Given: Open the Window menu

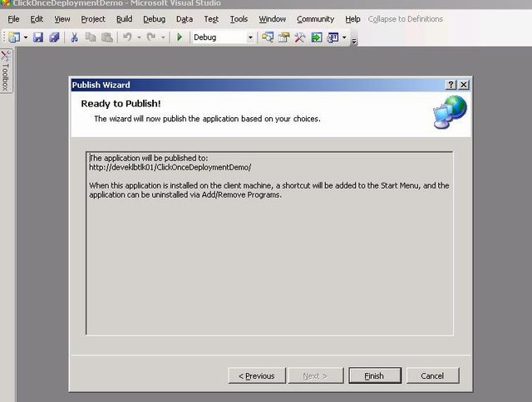Looking at the screenshot, I should (272, 19).
